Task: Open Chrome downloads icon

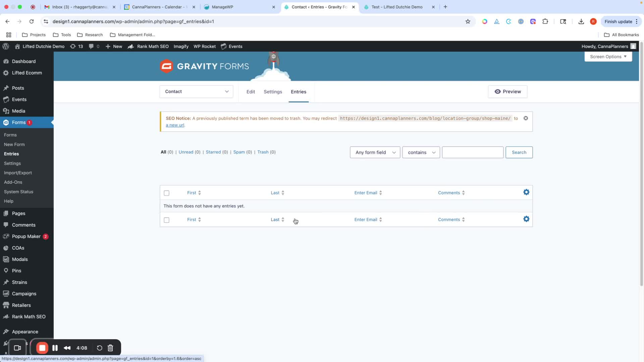Action: click(581, 21)
